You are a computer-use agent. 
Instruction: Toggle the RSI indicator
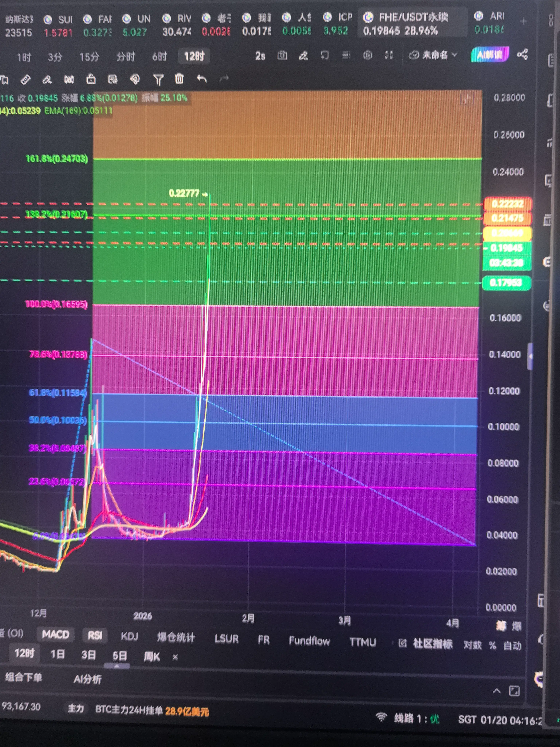[95, 636]
